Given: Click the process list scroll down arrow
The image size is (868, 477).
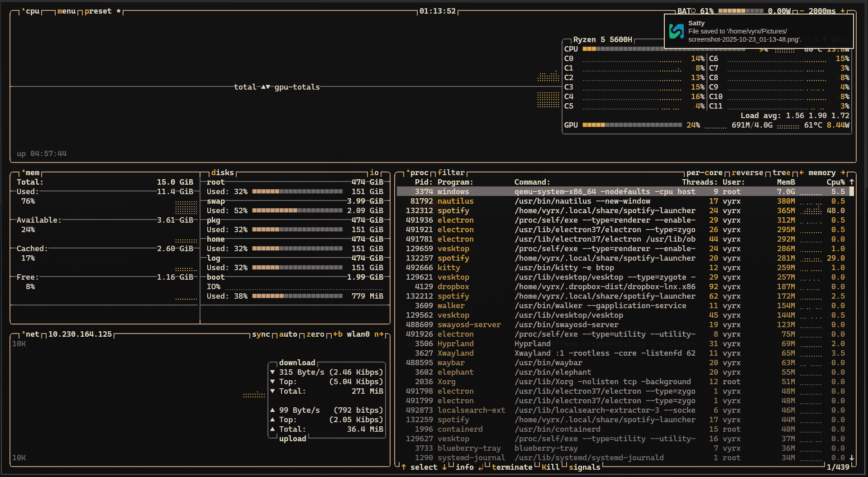Looking at the screenshot, I should (852, 458).
